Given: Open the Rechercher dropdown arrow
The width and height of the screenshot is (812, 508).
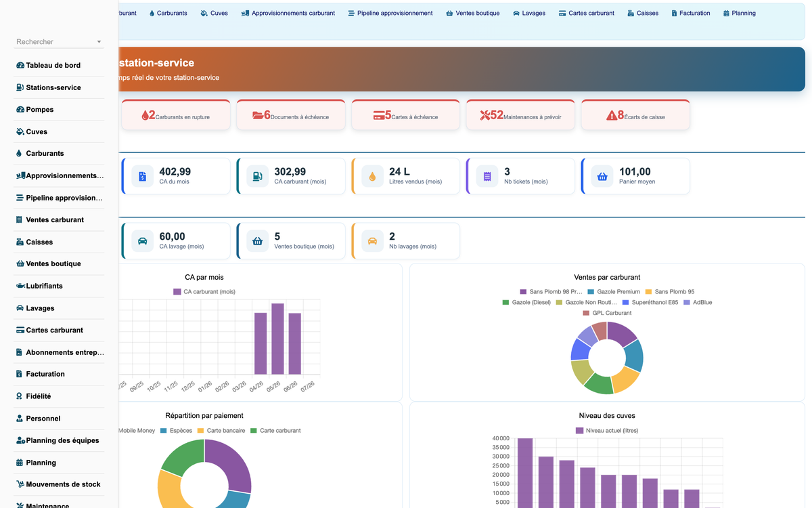Looking at the screenshot, I should pyautogui.click(x=99, y=42).
